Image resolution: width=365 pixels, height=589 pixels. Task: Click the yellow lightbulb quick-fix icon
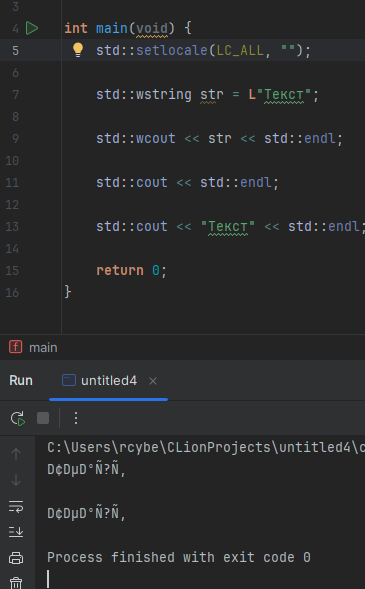coord(78,50)
